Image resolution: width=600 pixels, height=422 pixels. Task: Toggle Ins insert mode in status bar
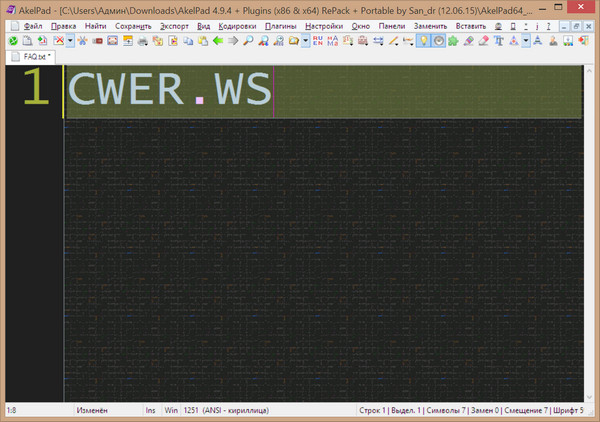tap(150, 410)
